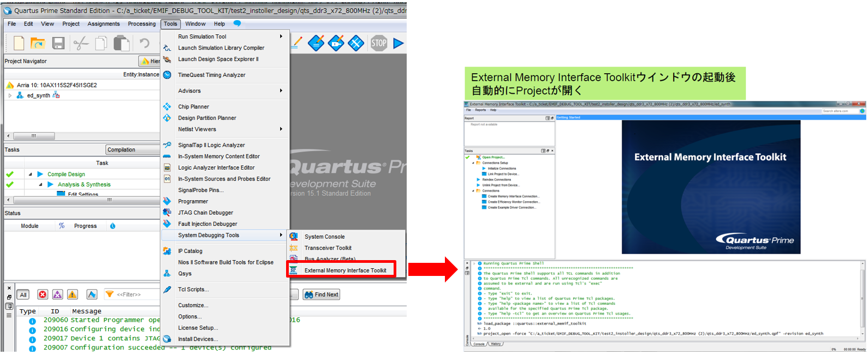The height and width of the screenshot is (355, 868).
Task: Show critical warning messages filter icon
Action: coord(57,294)
